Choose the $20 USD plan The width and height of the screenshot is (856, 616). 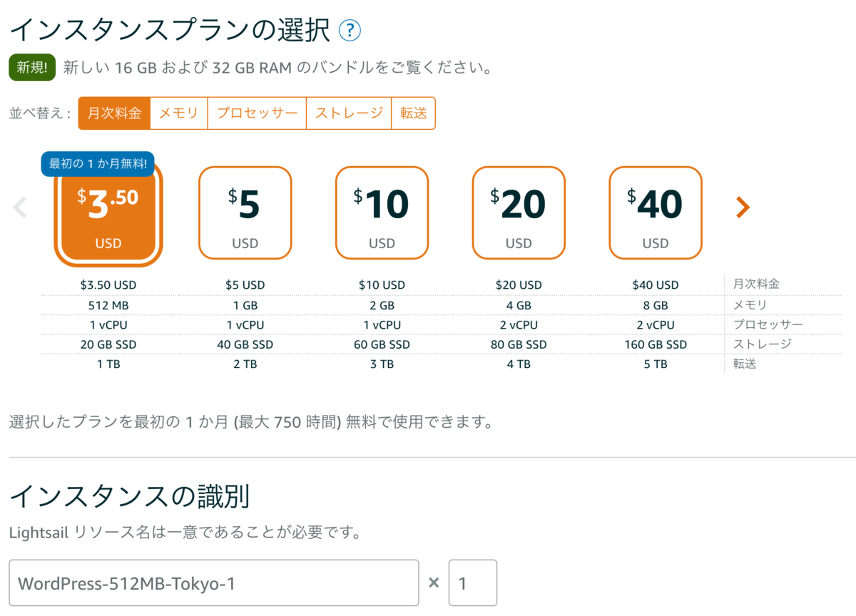pos(519,212)
